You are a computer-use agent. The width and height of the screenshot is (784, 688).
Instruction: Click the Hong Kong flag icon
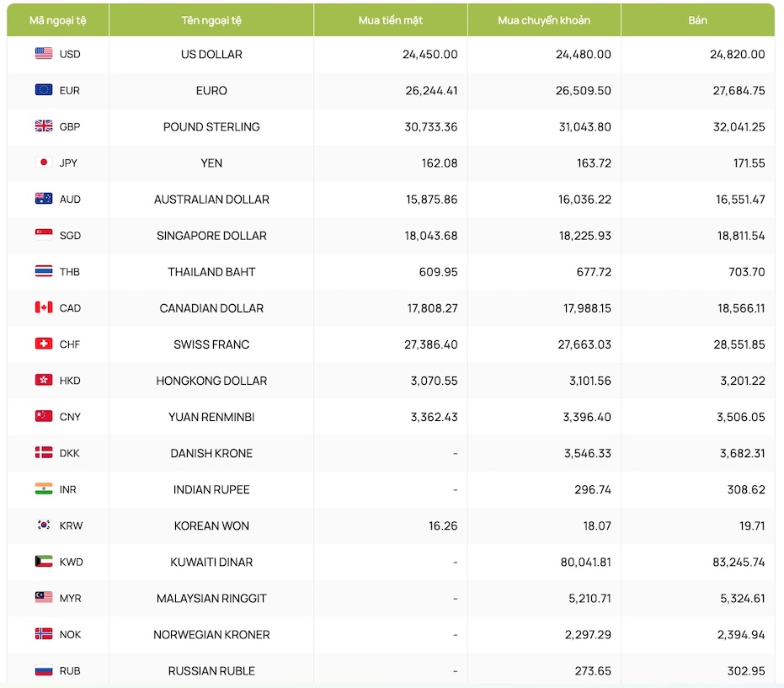coord(44,380)
